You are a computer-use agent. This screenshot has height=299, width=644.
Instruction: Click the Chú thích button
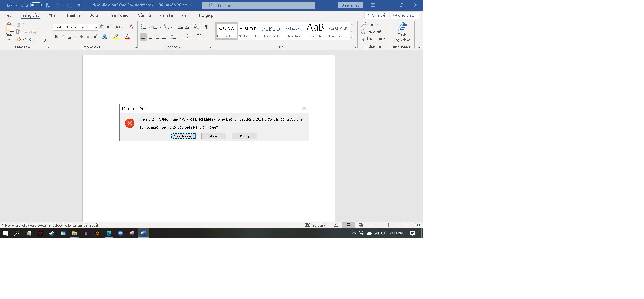pyautogui.click(x=405, y=15)
